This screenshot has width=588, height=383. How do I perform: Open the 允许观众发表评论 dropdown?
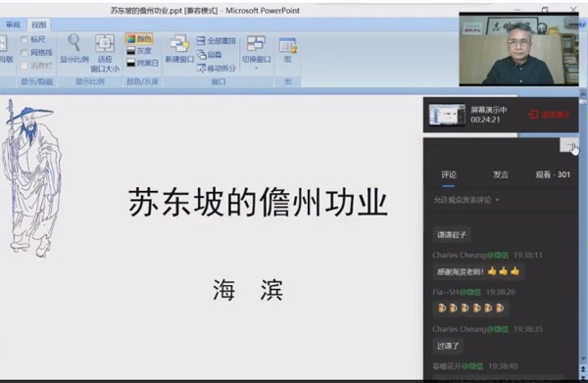pyautogui.click(x=466, y=200)
